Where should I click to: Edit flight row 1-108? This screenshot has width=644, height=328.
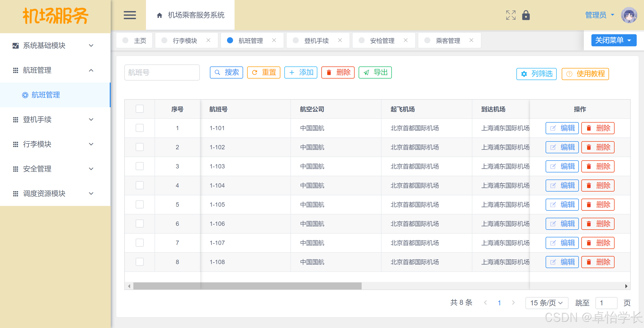coord(562,262)
